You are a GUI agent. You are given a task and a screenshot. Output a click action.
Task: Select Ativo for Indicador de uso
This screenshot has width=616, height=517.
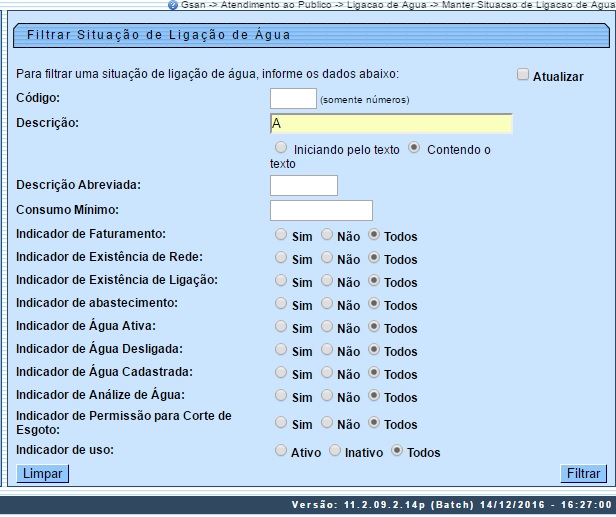pyautogui.click(x=281, y=451)
